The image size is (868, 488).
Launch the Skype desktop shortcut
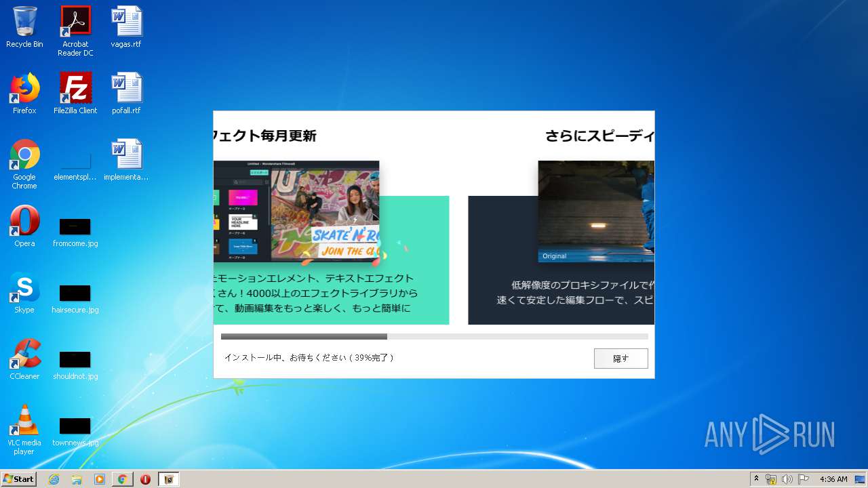pos(24,293)
